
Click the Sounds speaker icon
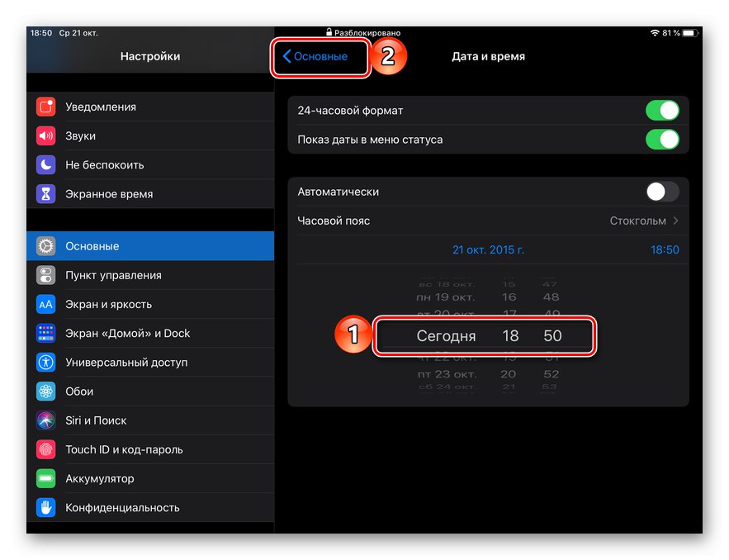click(45, 135)
